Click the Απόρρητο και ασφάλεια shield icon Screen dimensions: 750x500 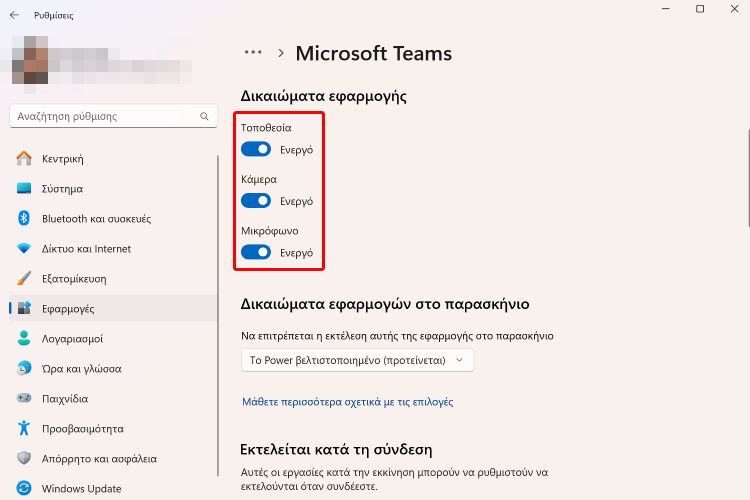(24, 458)
